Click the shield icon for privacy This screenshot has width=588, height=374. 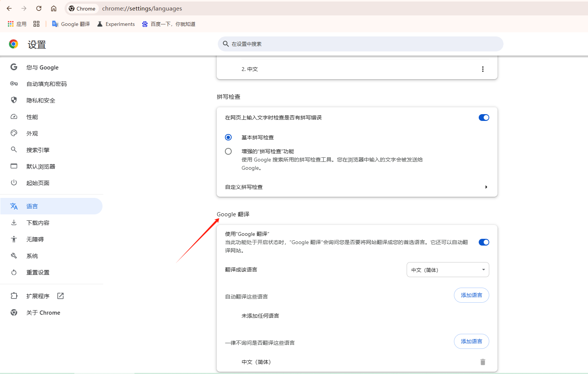14,100
